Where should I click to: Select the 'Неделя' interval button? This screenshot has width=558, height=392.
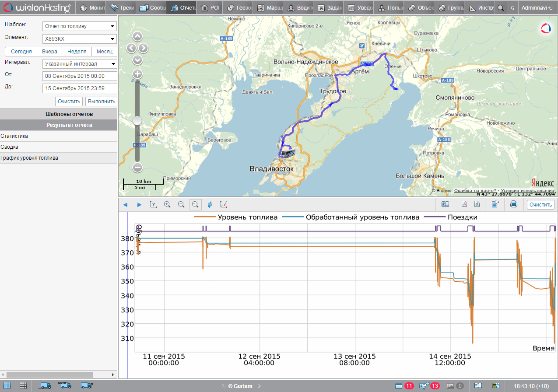tap(77, 52)
